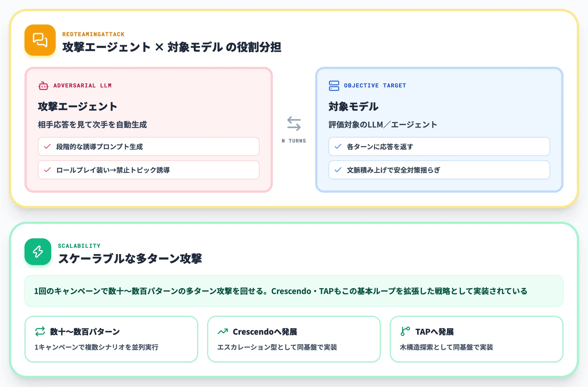This screenshot has height=387, width=588.
Task: Click the trending-up icon beside Crescendoへ発展
Action: (x=223, y=331)
